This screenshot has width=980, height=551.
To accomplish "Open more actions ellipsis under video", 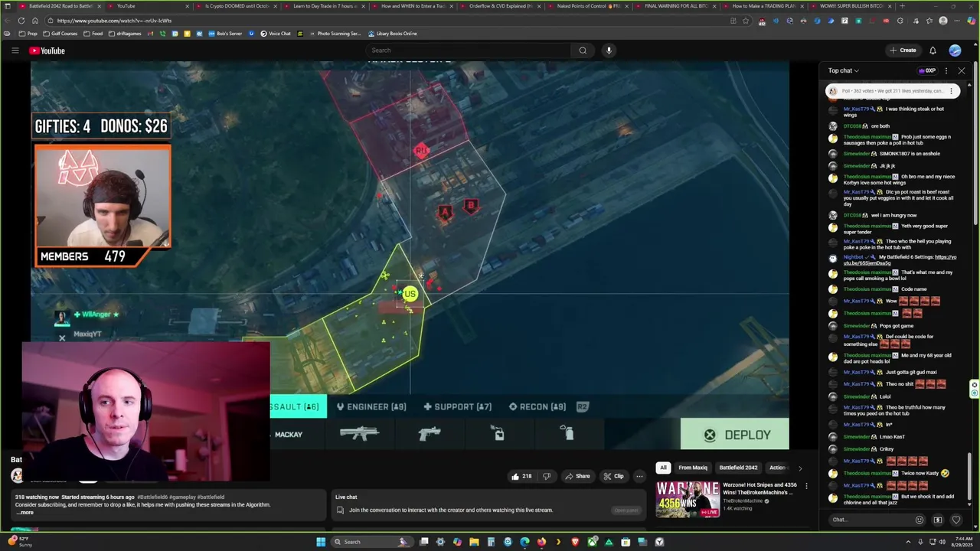I will tap(639, 476).
